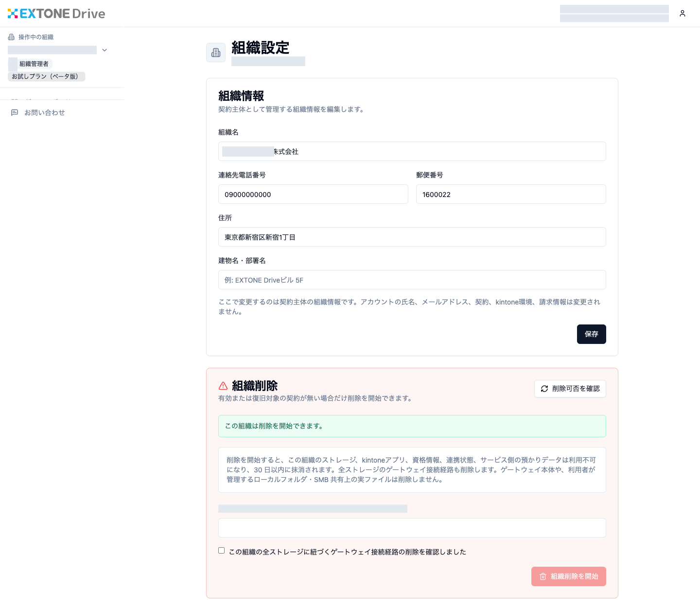Click the この組織は削除を開始できます。 notice

pyautogui.click(x=412, y=426)
